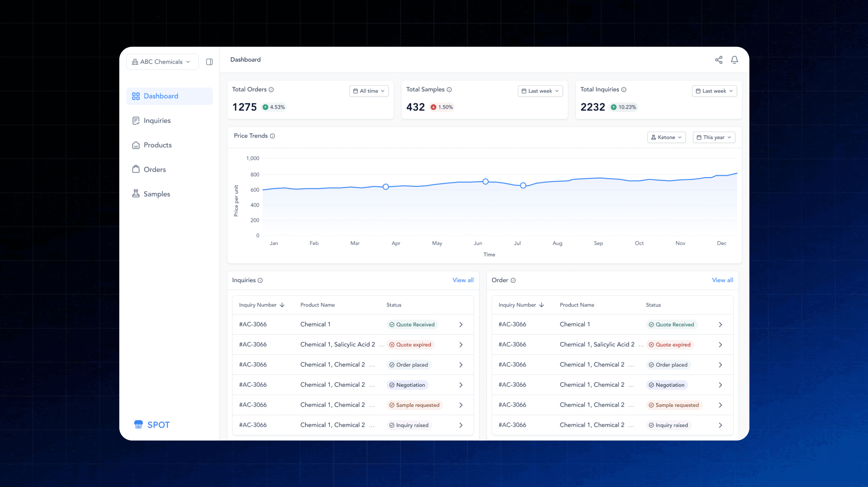Screen dimensions: 868x487
Task: Expand Order placed row in Order table
Action: click(720, 365)
